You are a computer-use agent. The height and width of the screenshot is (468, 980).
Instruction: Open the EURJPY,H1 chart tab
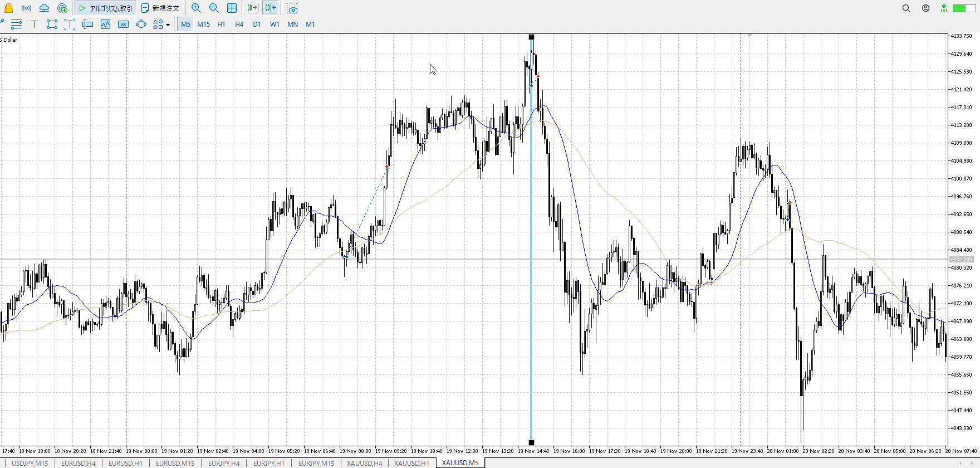coord(268,463)
